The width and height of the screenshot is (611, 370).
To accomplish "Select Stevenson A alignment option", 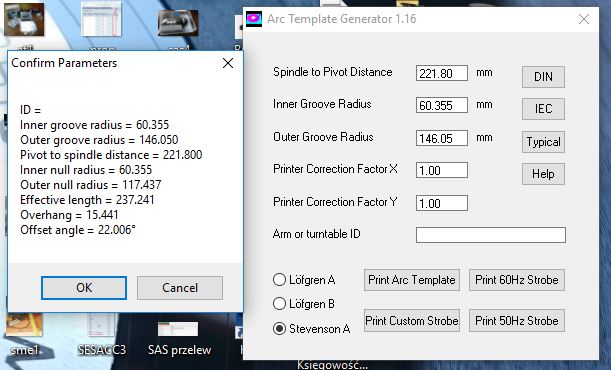I will 311,328.
